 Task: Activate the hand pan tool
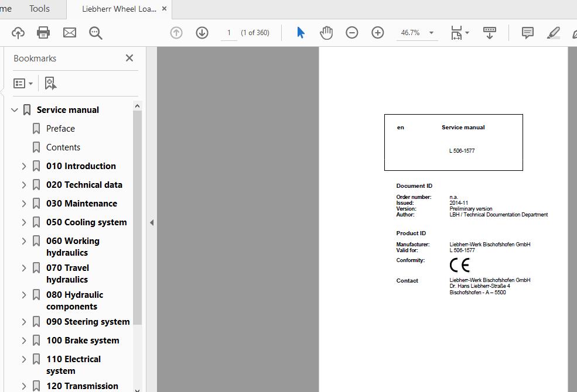pyautogui.click(x=326, y=33)
